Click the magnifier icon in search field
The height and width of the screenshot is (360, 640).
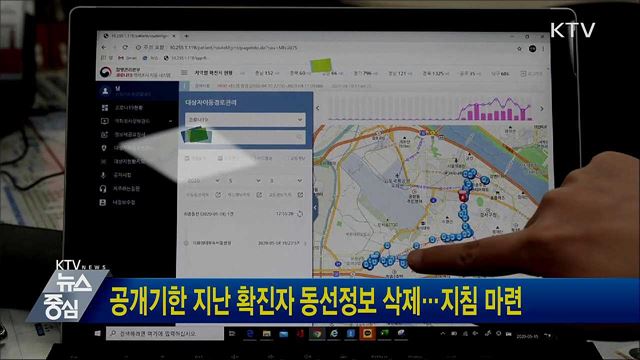click(x=300, y=138)
